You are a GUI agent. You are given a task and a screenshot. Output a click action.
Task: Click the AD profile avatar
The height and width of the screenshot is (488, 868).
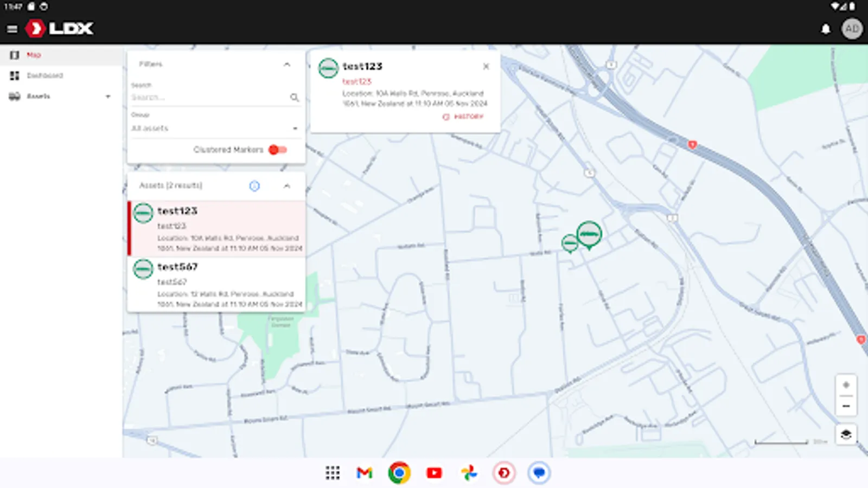[852, 29]
